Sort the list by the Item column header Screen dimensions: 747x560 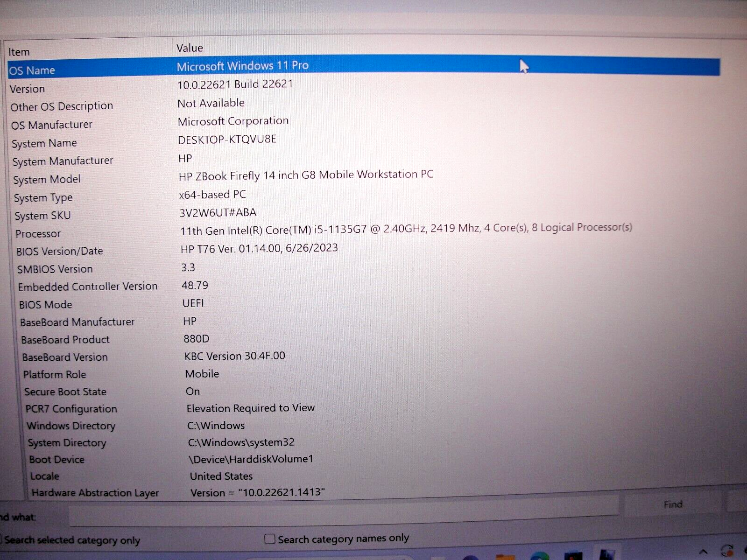(19, 52)
